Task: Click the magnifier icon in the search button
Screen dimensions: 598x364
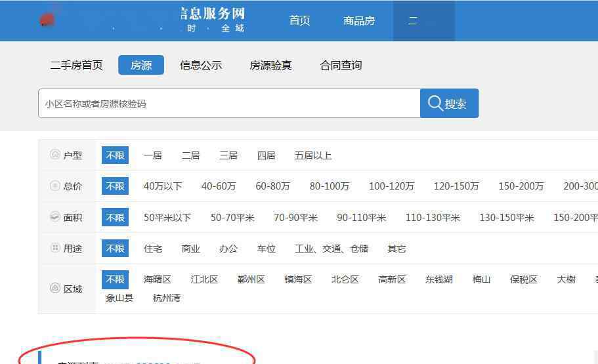Action: click(x=435, y=103)
